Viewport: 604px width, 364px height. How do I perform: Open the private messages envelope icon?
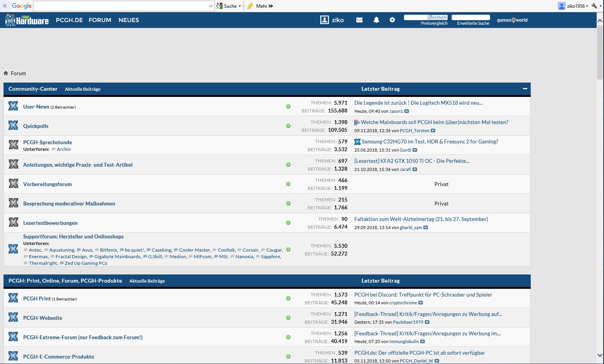[359, 20]
